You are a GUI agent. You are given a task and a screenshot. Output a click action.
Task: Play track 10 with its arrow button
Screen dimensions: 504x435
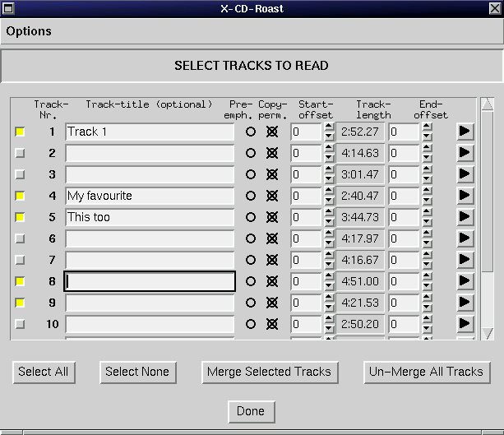click(465, 324)
